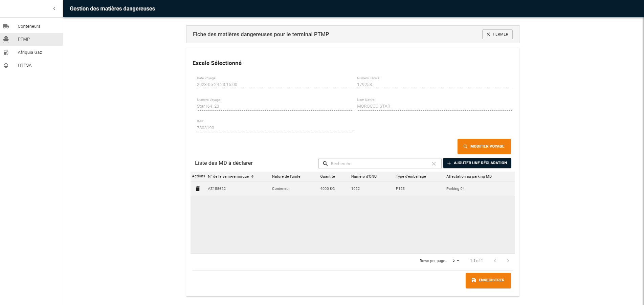Clear the search field with X icon

click(x=434, y=164)
